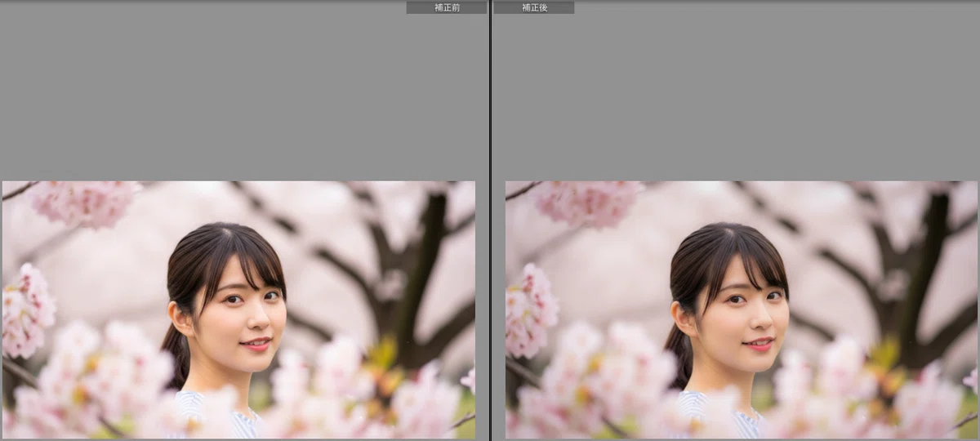Click the 補正前 label above left photo

point(447,7)
